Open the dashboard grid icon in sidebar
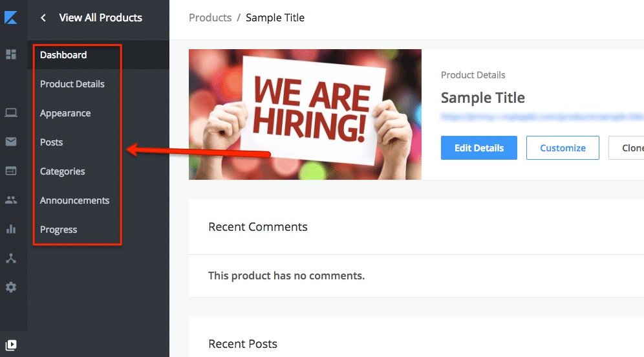This screenshot has height=357, width=644. coord(11,54)
